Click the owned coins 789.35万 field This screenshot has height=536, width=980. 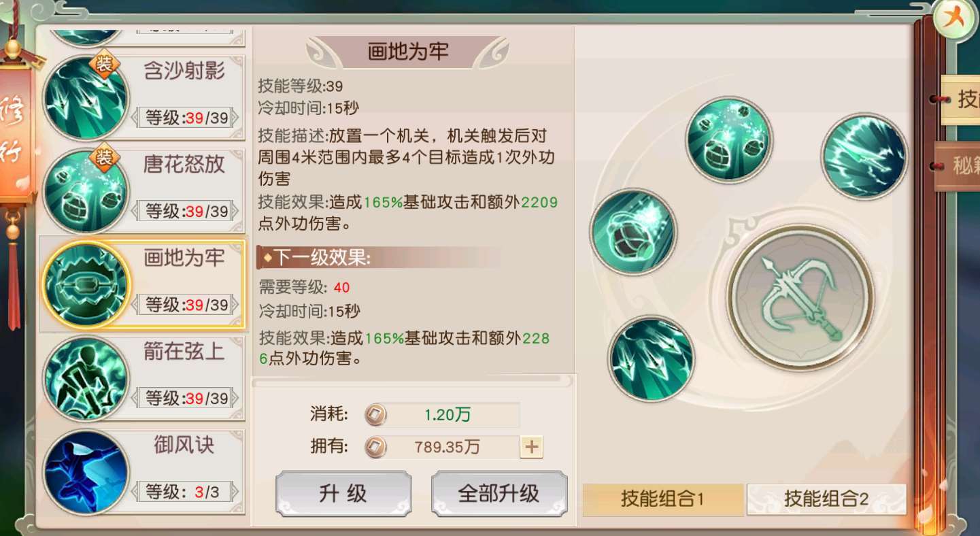(x=443, y=447)
